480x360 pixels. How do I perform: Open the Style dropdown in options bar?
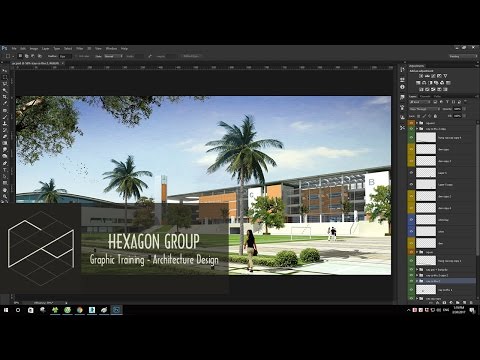[113, 56]
